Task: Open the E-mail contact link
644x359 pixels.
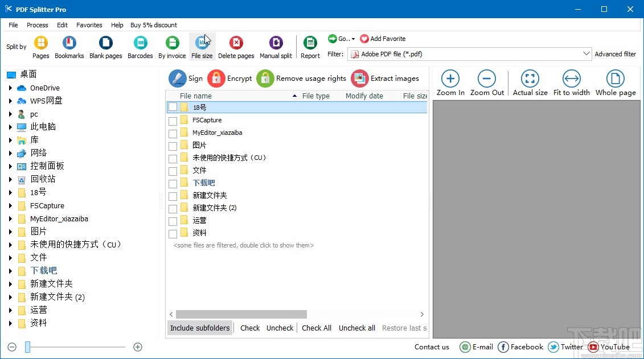Action: pyautogui.click(x=477, y=347)
